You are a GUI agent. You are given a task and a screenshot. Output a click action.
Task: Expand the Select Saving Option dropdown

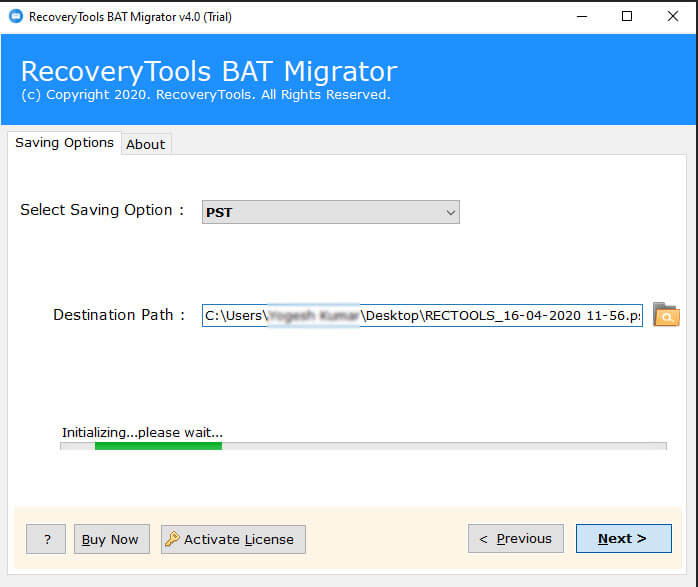tap(330, 212)
